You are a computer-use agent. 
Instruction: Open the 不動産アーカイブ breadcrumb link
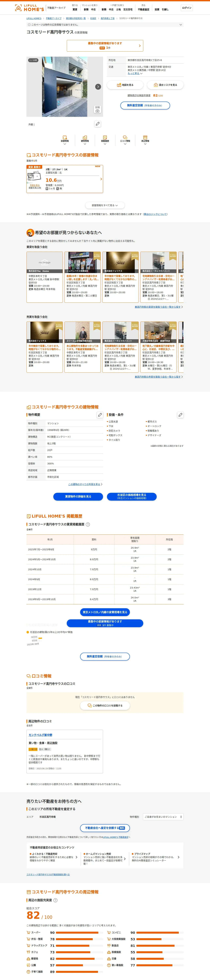(x=54, y=18)
